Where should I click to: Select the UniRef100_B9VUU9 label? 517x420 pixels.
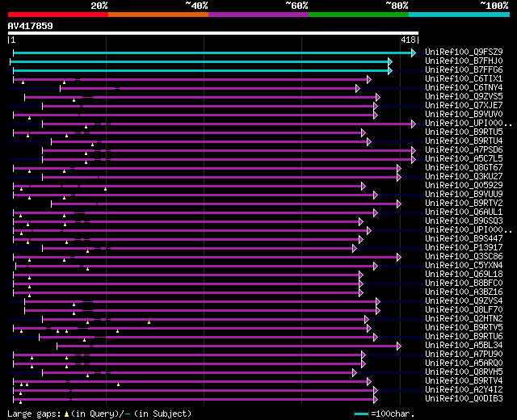coord(464,194)
